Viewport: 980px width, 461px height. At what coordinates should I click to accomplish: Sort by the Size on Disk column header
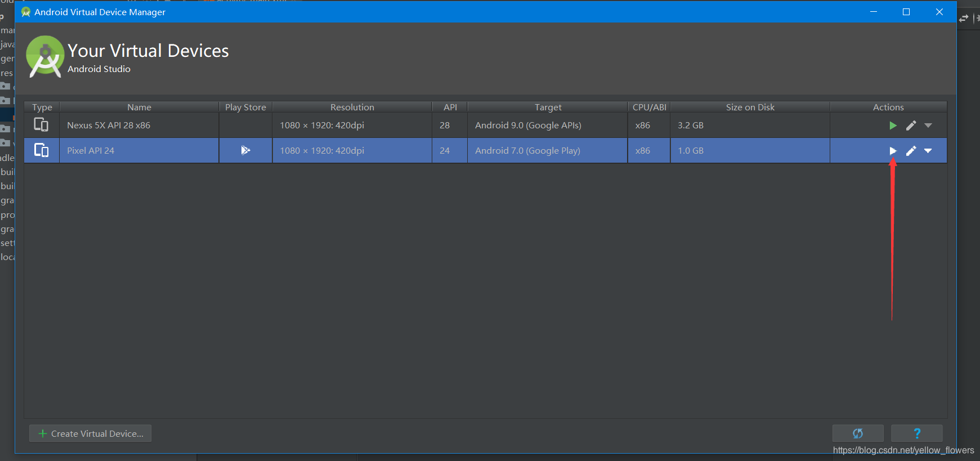point(750,107)
